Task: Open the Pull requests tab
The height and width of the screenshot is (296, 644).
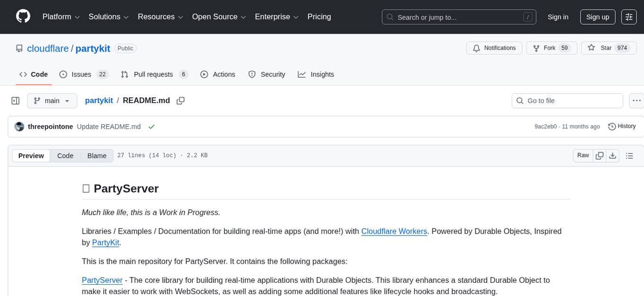Action: click(154, 74)
